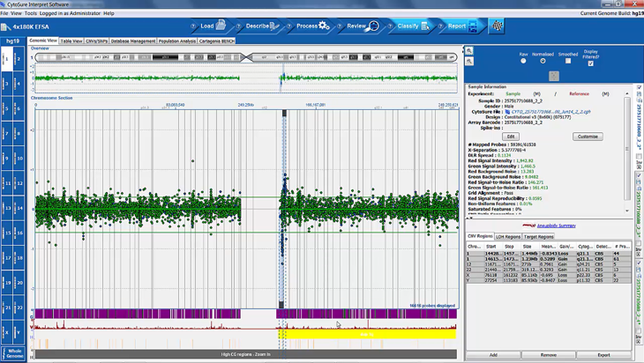The height and width of the screenshot is (363, 644).
Task: Switch to the CNVs/SNPs tab
Action: pyautogui.click(x=96, y=41)
